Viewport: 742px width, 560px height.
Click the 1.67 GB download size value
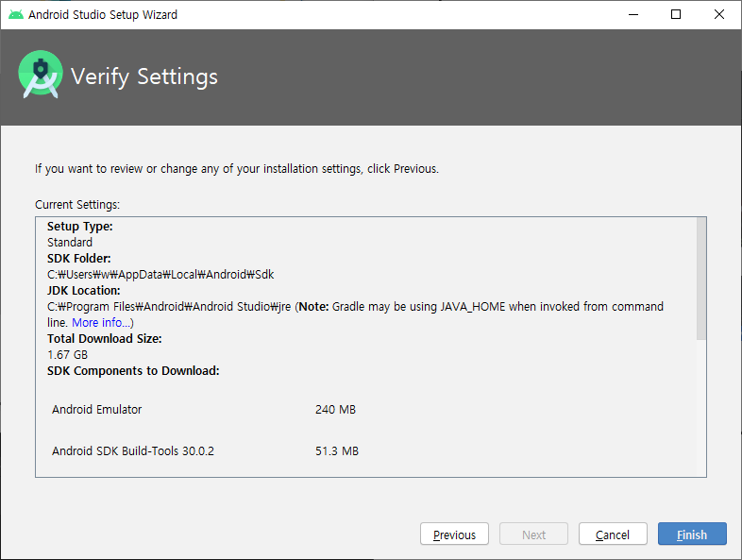click(x=67, y=354)
